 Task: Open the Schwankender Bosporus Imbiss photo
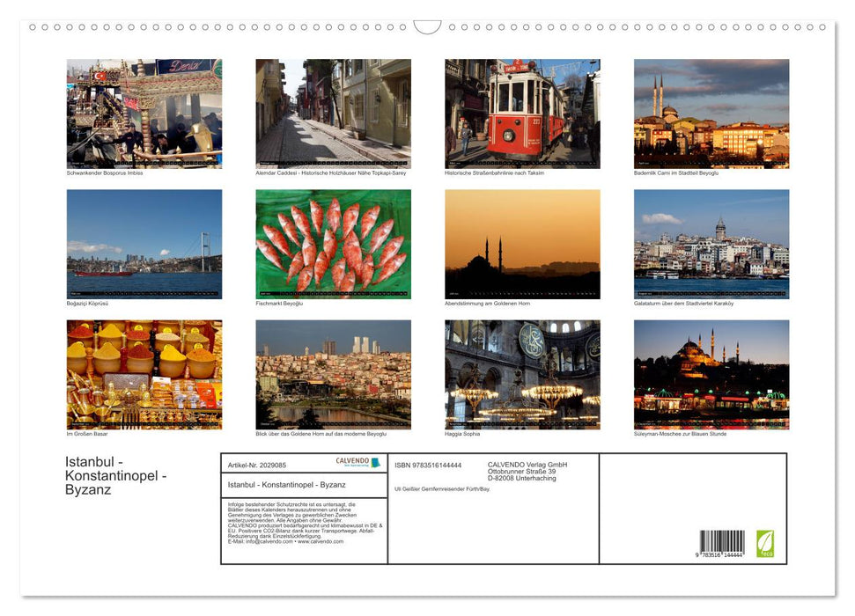coord(144,113)
